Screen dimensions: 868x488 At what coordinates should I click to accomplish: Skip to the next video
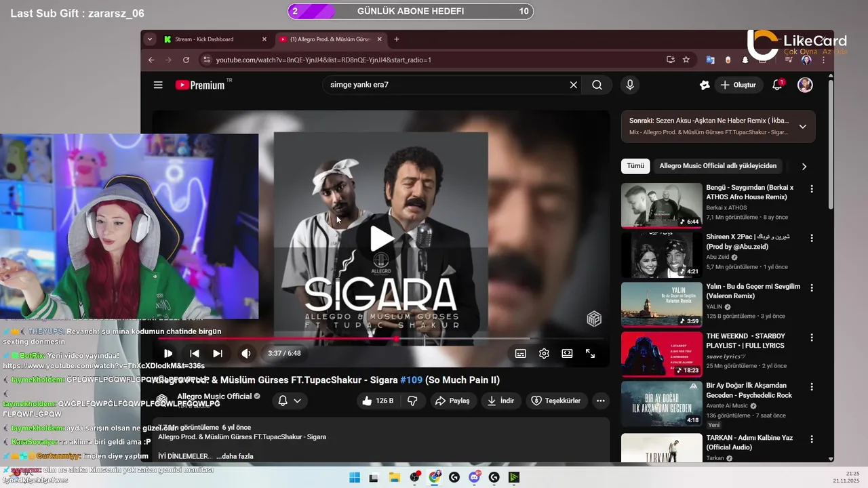click(x=218, y=353)
